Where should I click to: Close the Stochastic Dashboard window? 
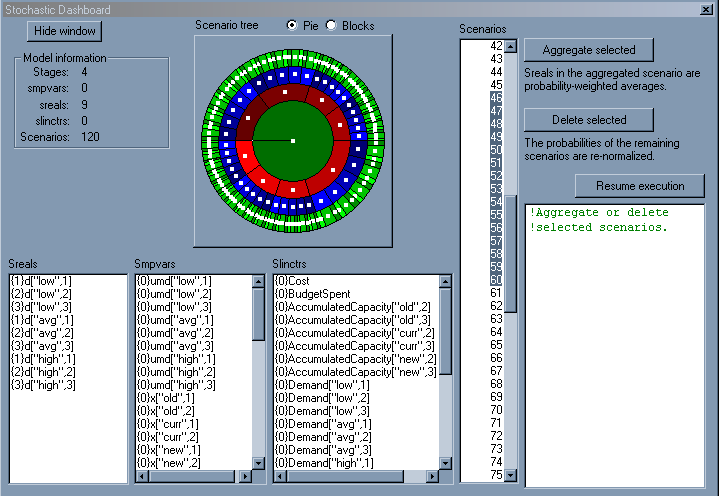coord(706,9)
